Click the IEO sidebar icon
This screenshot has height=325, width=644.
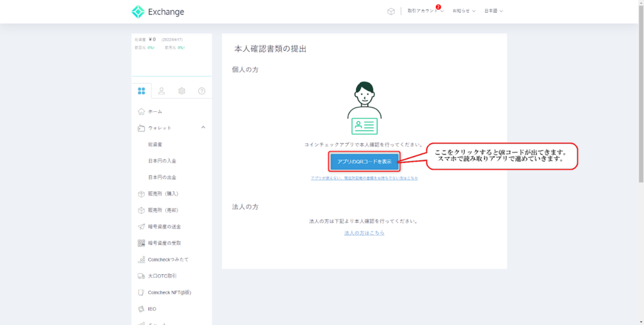(142, 309)
